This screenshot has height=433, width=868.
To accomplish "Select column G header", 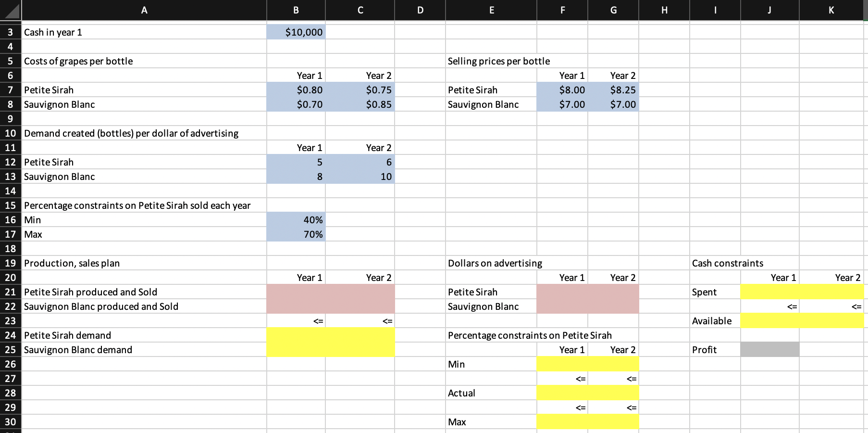I will click(x=613, y=10).
